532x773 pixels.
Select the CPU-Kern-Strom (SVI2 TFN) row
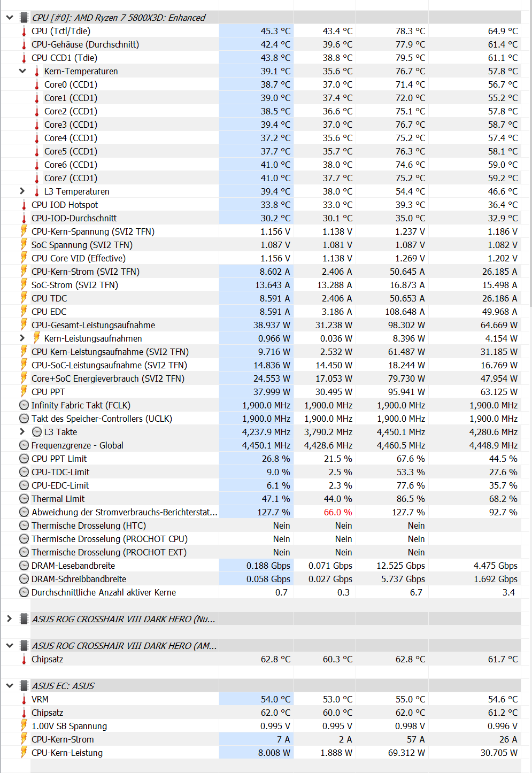tap(260, 272)
